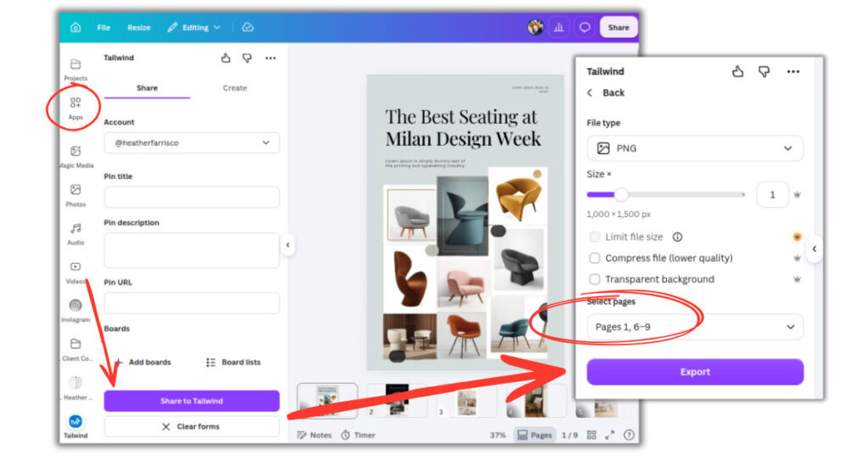The height and width of the screenshot is (456, 868).
Task: Collapse the export panel side arrow
Action: 815,249
